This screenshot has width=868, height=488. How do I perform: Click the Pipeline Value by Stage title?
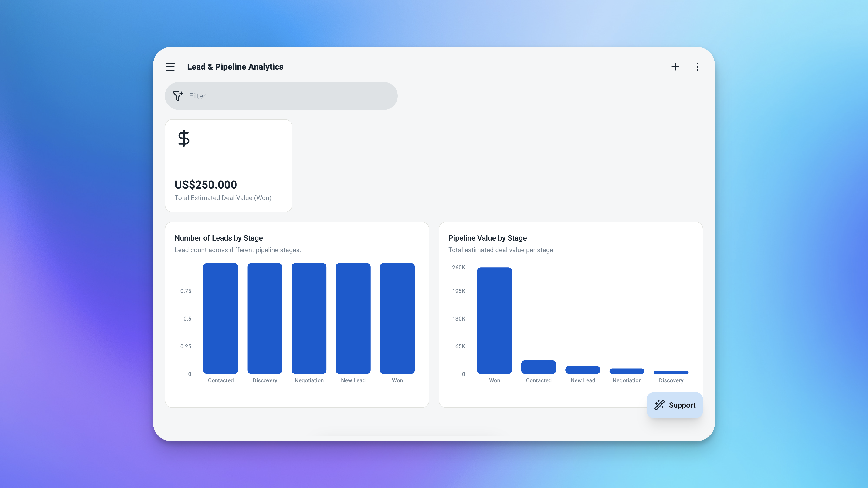coord(487,238)
